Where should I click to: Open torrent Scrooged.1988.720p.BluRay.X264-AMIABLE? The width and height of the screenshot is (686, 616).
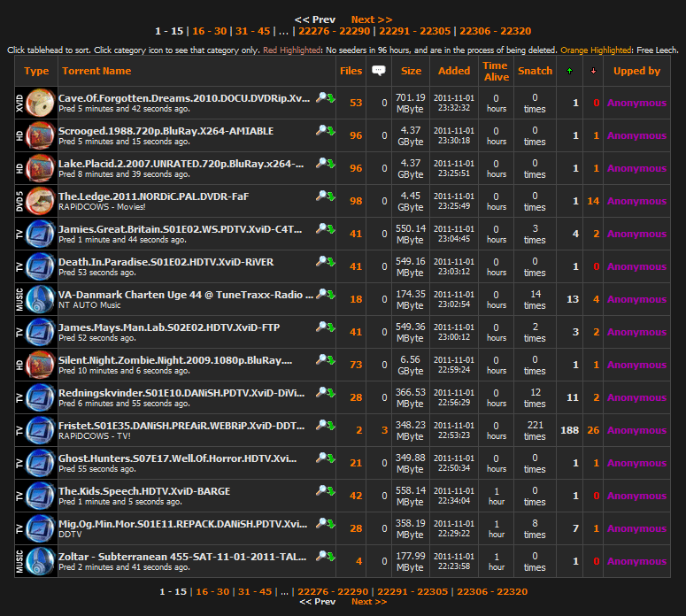pyautogui.click(x=166, y=131)
